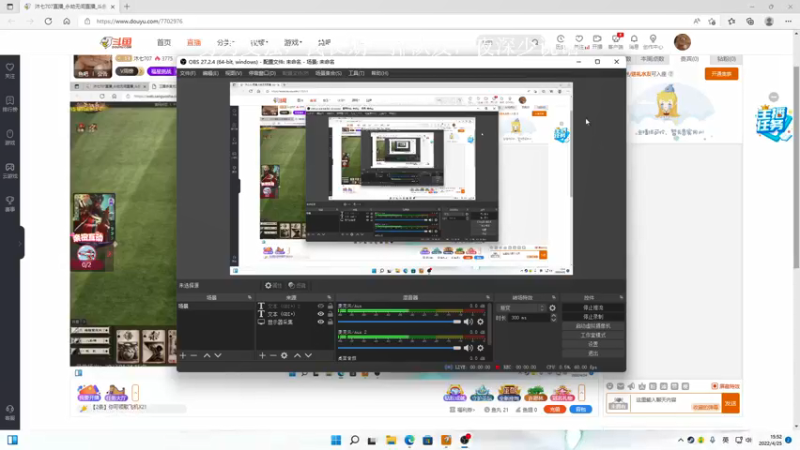Screen dimensions: 800x450
Task: Switch to Microsoft Edge on the taskbar
Action: click(x=409, y=440)
